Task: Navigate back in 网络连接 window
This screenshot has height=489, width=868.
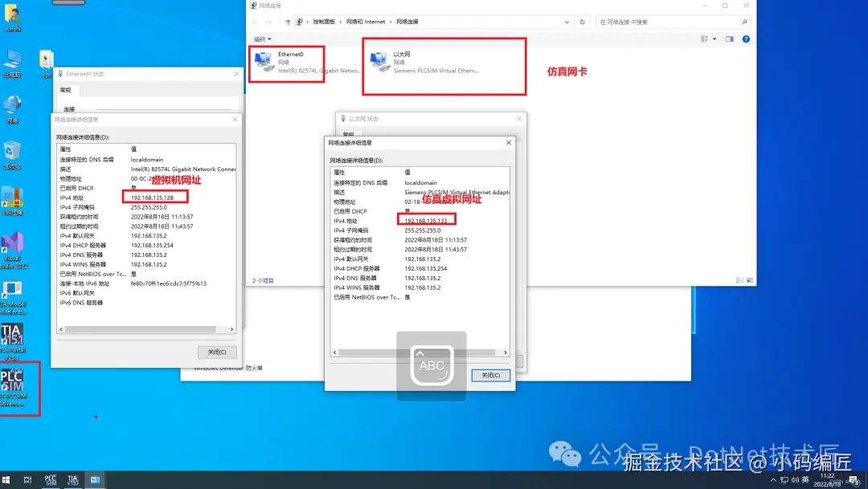Action: pyautogui.click(x=255, y=22)
